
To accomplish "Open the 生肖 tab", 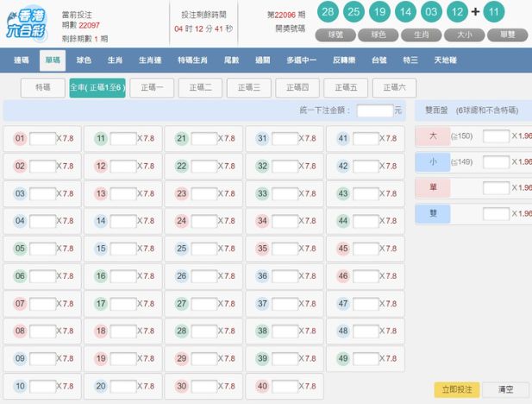I will [x=115, y=60].
